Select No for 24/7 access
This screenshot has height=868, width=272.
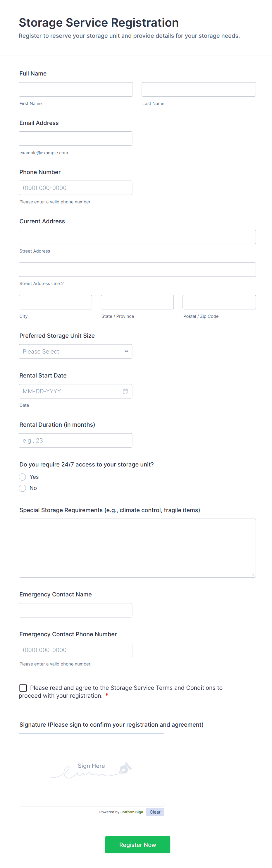(x=23, y=488)
